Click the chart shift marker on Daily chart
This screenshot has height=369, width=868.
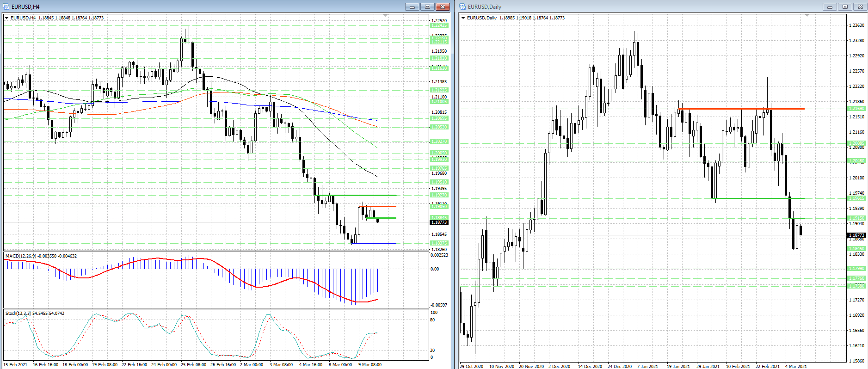coord(807,16)
